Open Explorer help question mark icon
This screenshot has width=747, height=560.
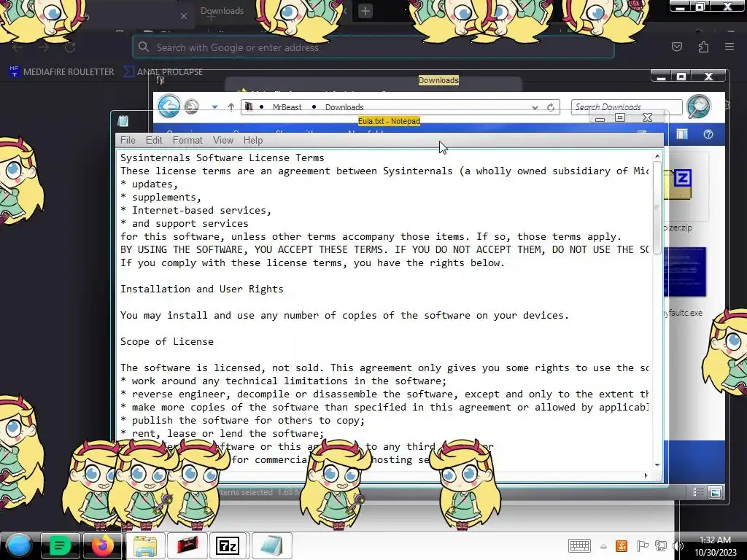[708, 134]
